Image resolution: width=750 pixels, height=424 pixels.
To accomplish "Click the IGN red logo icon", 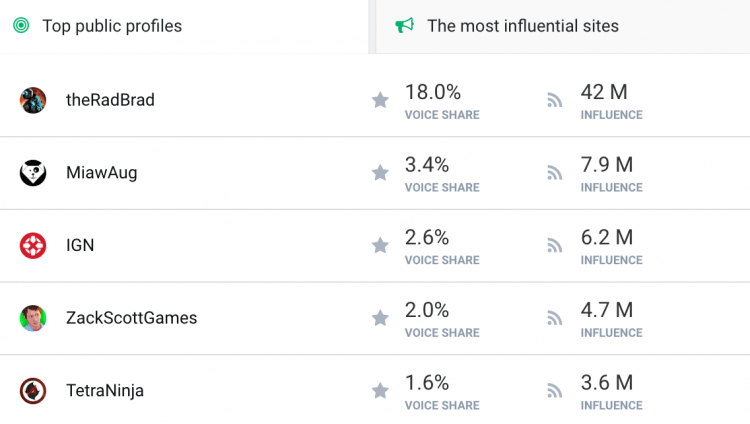I will 33,245.
